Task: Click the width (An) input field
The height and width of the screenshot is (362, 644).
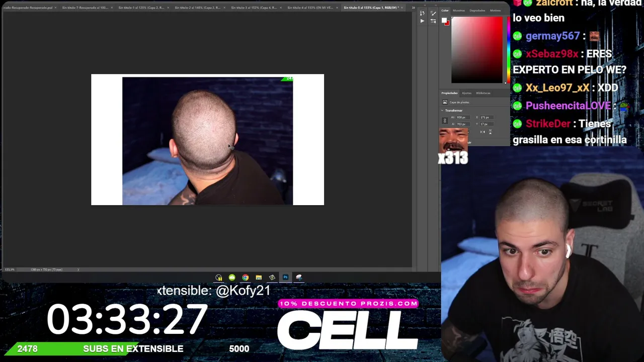Action: pos(463,117)
